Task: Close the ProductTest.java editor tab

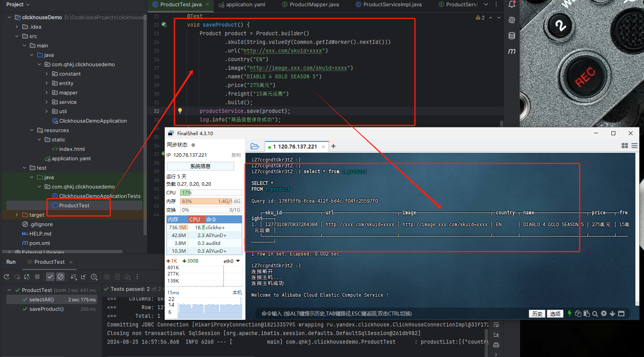Action: pos(207,4)
